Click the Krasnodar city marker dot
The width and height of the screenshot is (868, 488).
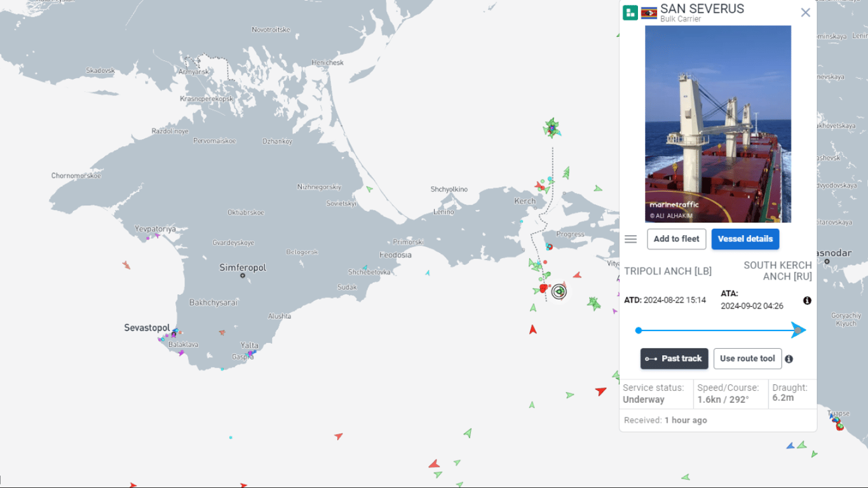click(x=827, y=261)
